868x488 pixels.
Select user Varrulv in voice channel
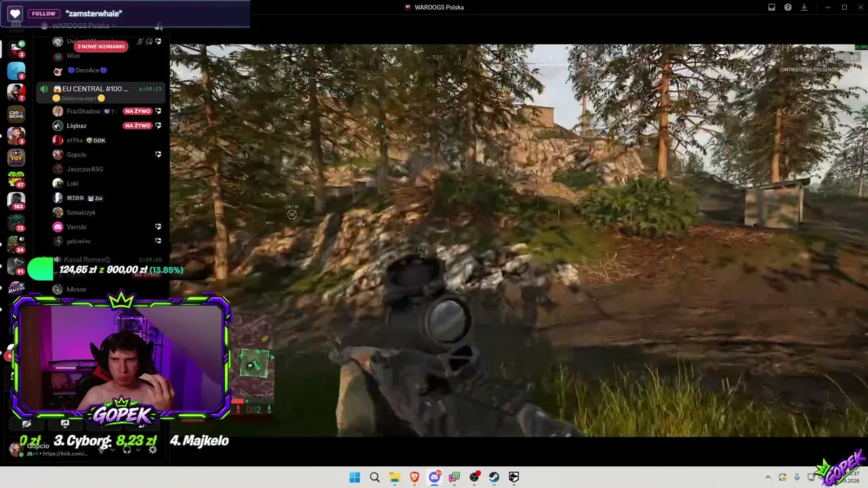tap(77, 227)
